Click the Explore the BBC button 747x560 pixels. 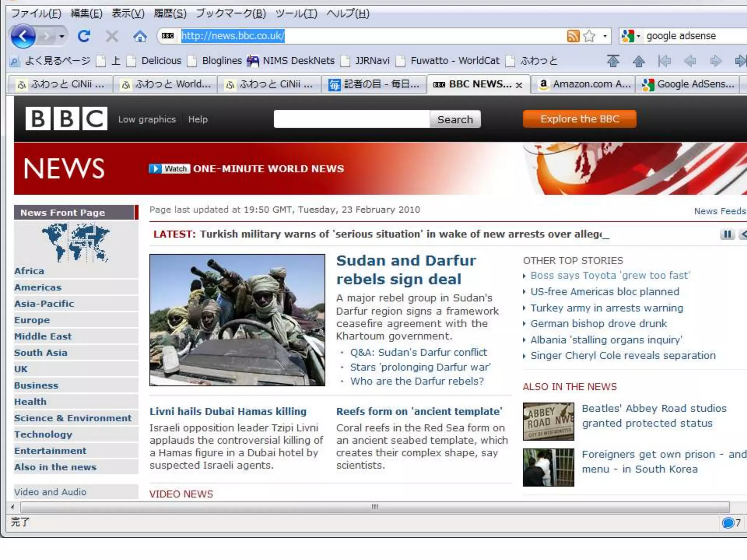579,119
